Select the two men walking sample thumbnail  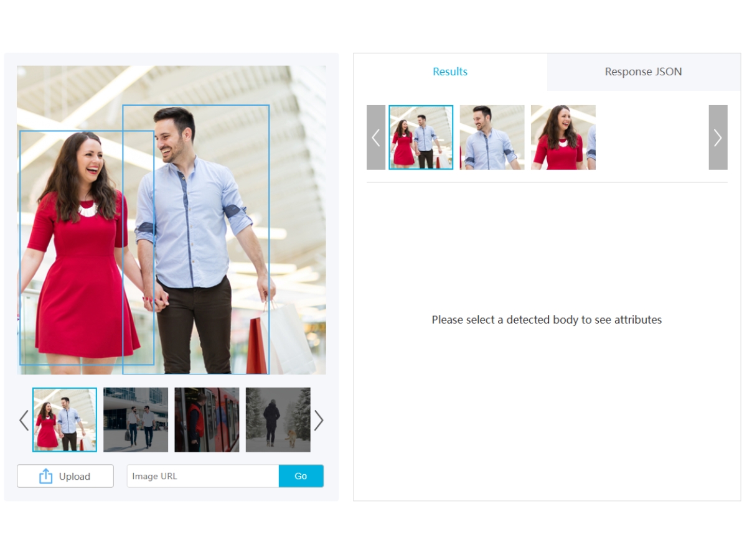[136, 420]
